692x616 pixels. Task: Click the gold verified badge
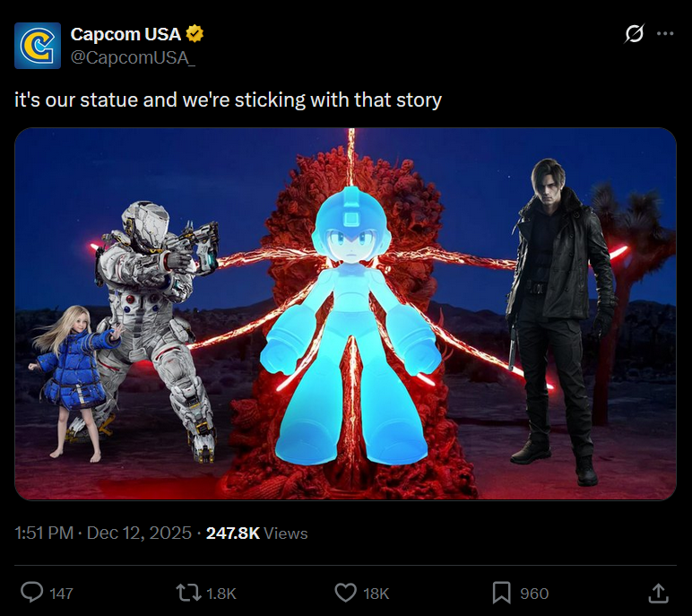pyautogui.click(x=195, y=34)
